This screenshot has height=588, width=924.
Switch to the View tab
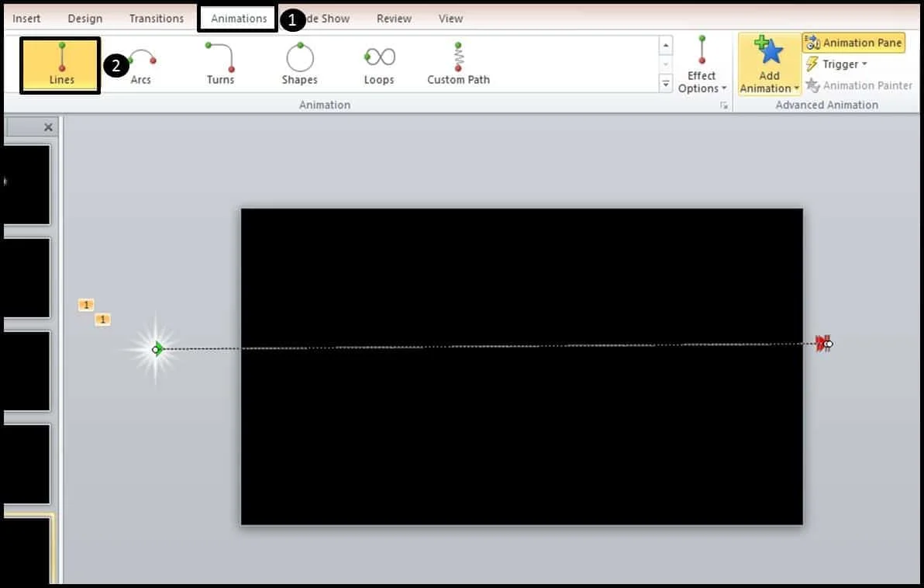pos(450,19)
